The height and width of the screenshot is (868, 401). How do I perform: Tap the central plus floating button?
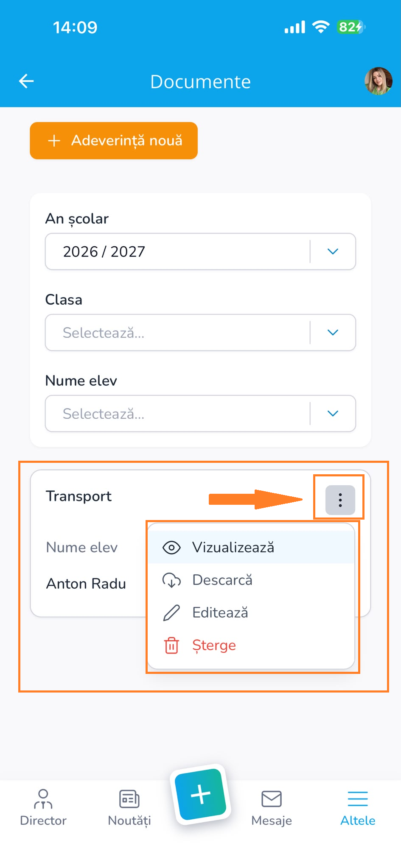click(200, 795)
